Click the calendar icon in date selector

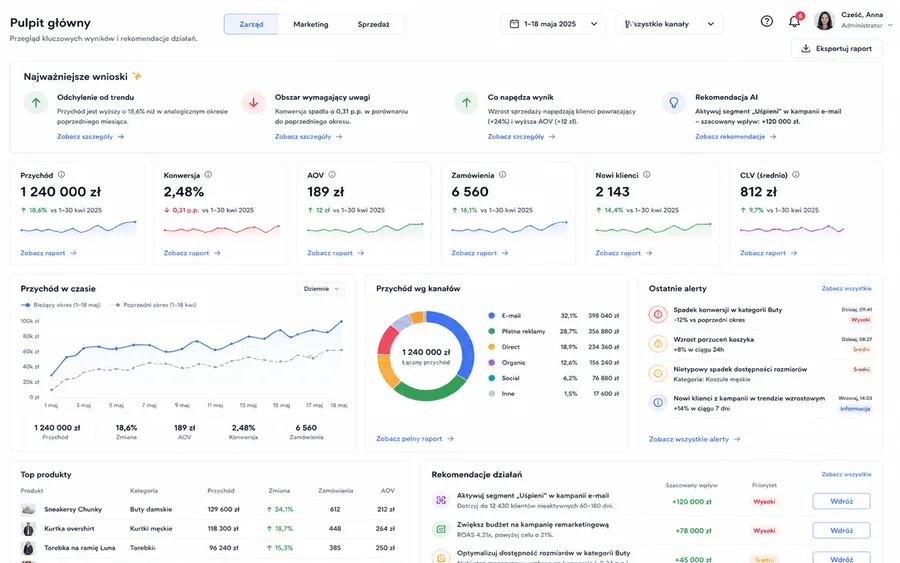click(x=514, y=24)
